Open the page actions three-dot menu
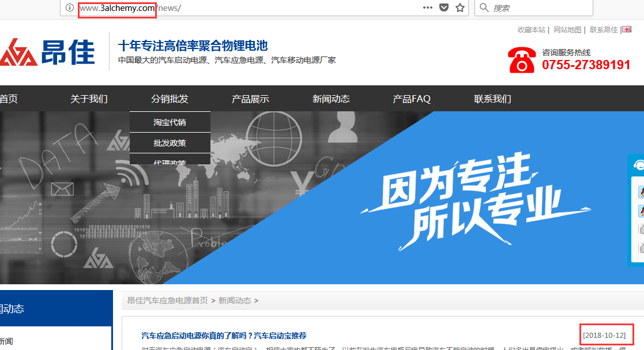This screenshot has height=350, width=644. (427, 8)
